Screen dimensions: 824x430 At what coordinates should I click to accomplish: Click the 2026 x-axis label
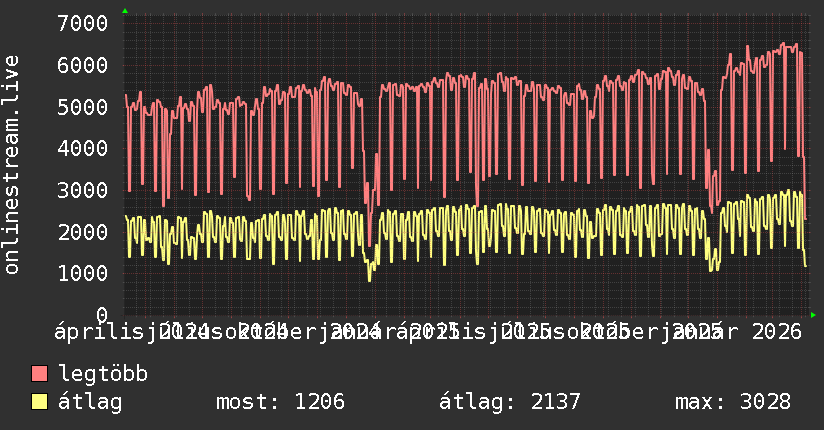pos(777,332)
